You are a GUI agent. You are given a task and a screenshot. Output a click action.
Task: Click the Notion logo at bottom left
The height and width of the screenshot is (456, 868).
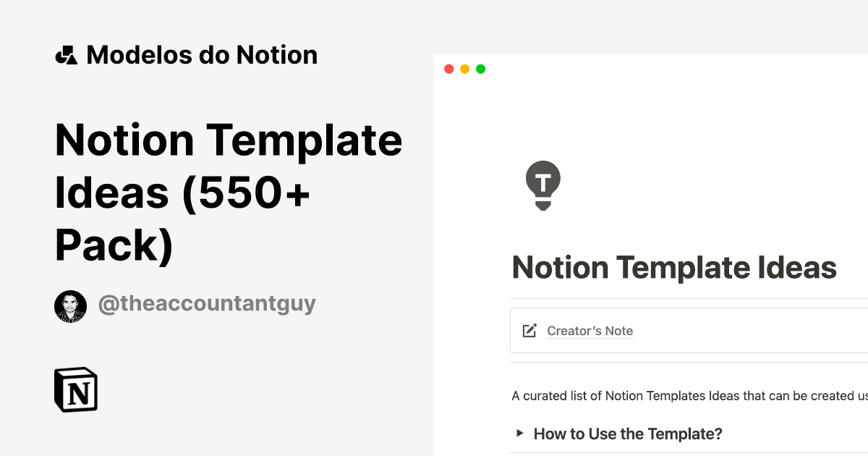coord(76,389)
